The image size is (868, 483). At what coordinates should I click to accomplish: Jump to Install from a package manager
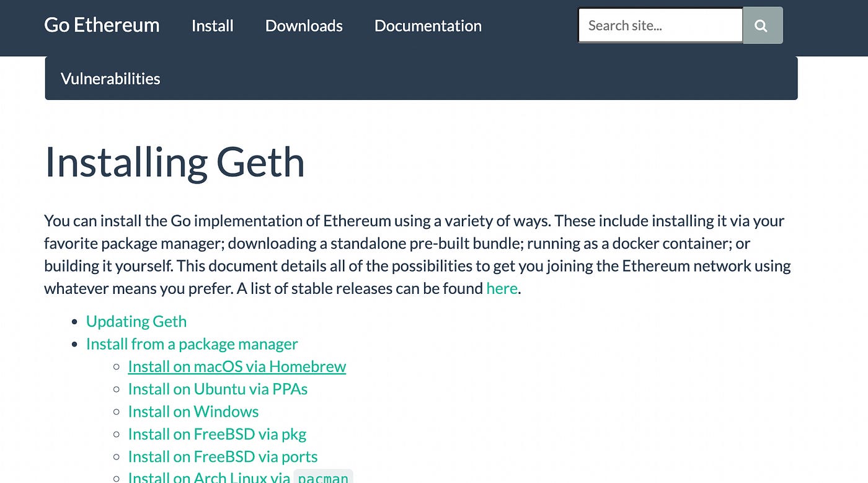click(x=192, y=344)
